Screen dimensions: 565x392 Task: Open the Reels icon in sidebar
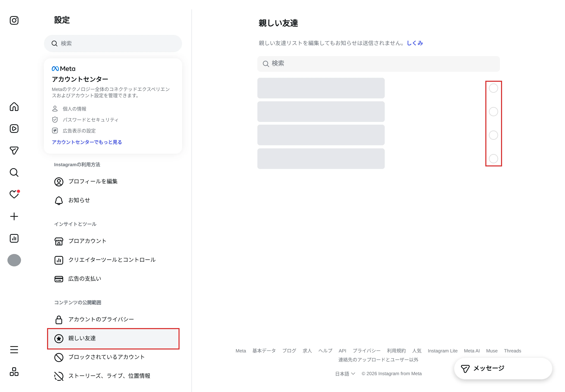coord(14,129)
